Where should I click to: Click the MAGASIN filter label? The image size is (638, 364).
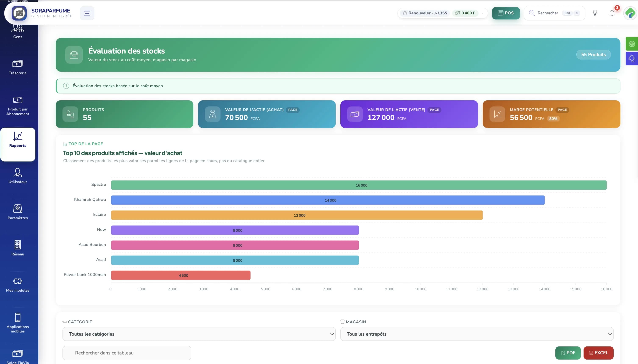pyautogui.click(x=356, y=322)
